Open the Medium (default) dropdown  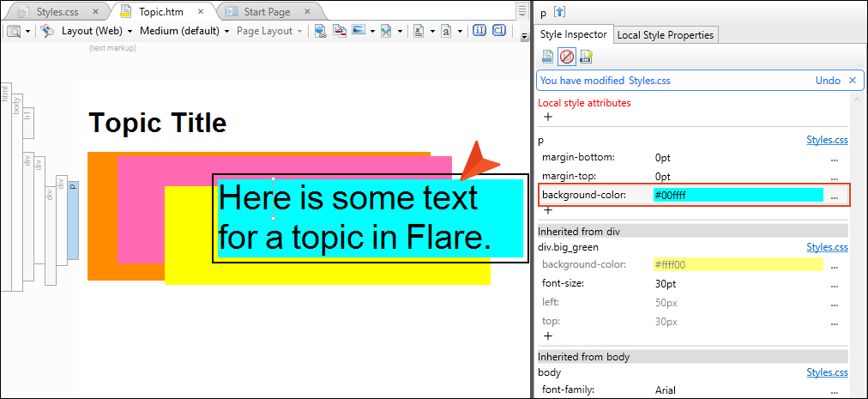(184, 31)
